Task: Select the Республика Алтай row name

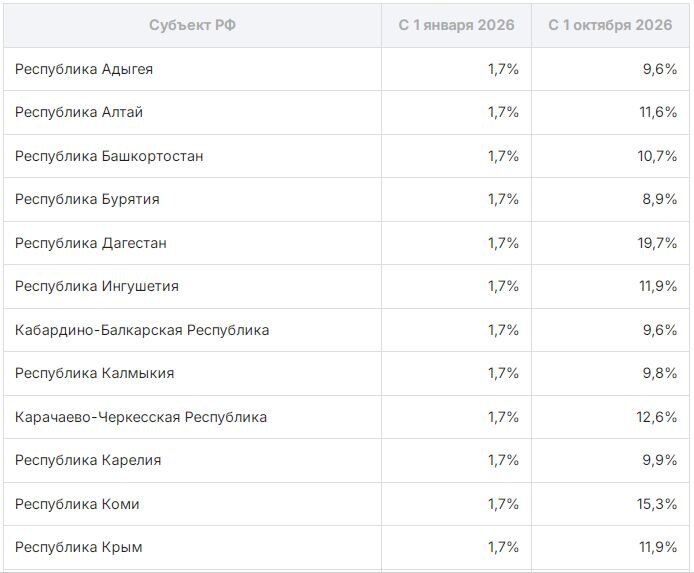Action: [79, 112]
